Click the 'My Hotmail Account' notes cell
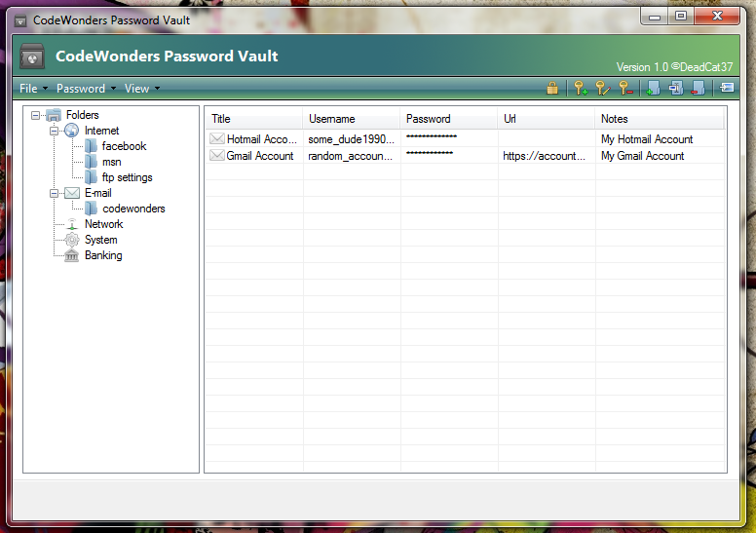 coord(647,139)
